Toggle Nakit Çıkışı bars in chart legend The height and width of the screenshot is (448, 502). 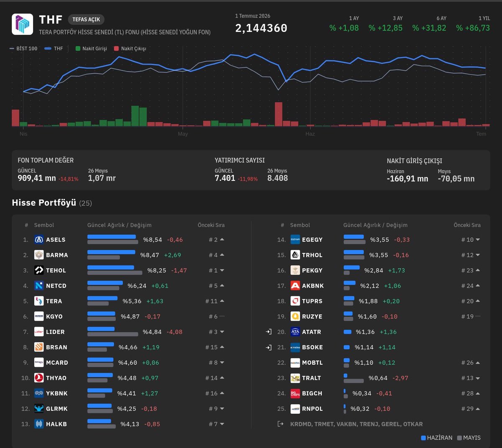coord(130,49)
